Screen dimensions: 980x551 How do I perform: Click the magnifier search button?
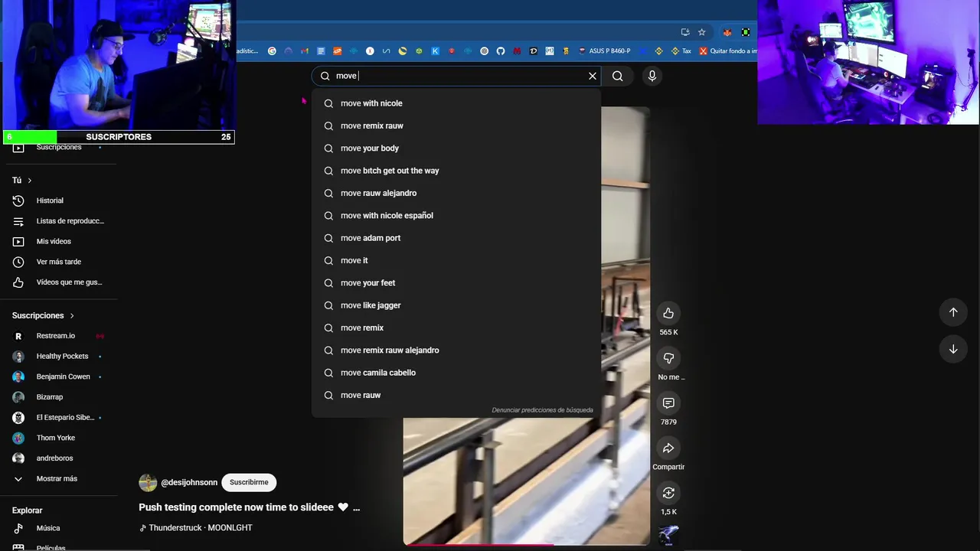(618, 76)
